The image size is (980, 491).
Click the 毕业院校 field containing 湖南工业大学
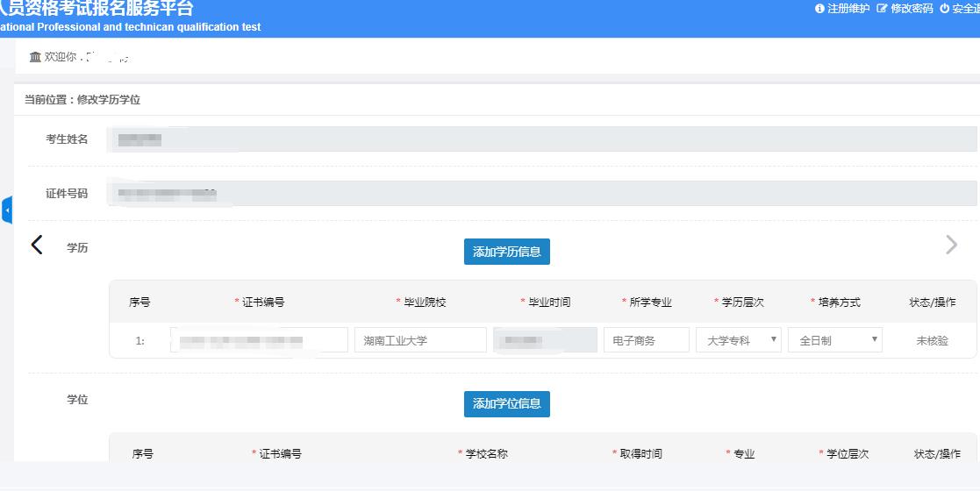[x=420, y=340]
